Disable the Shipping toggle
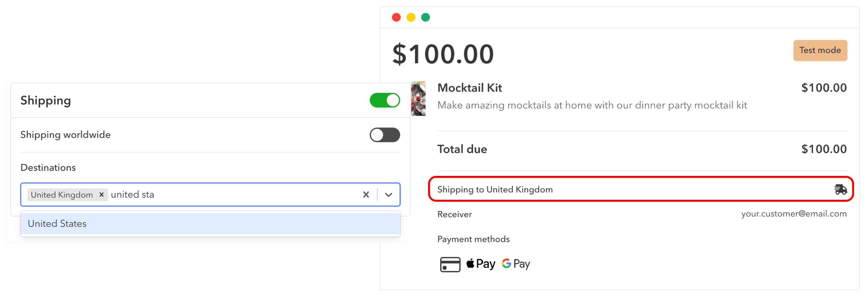868x307 pixels. [384, 100]
